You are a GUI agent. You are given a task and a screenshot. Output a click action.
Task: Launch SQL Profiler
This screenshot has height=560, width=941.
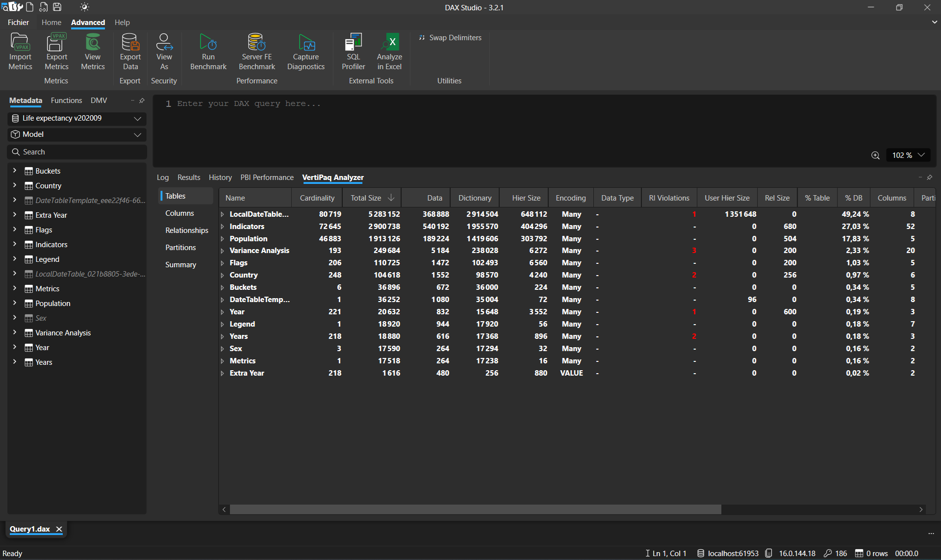click(x=354, y=51)
